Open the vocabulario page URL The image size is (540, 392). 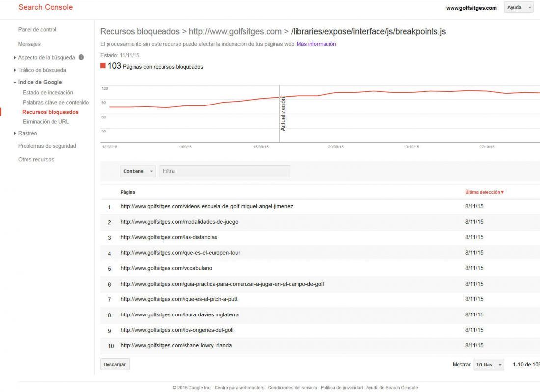tap(166, 268)
